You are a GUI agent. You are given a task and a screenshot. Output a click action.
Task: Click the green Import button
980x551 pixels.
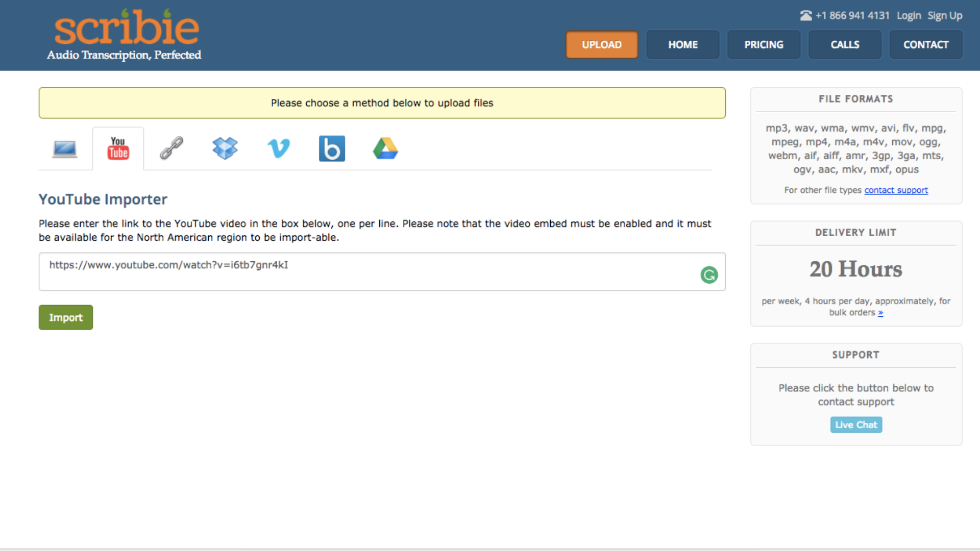pos(66,317)
